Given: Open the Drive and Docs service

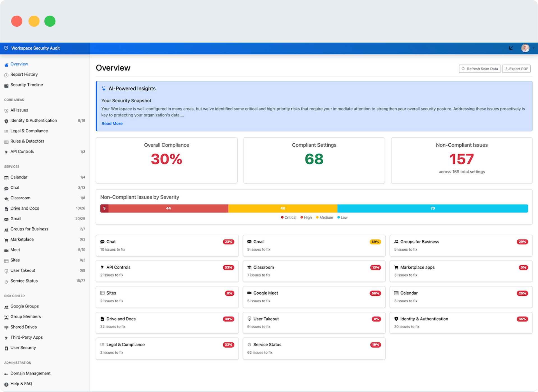Looking at the screenshot, I should [25, 208].
